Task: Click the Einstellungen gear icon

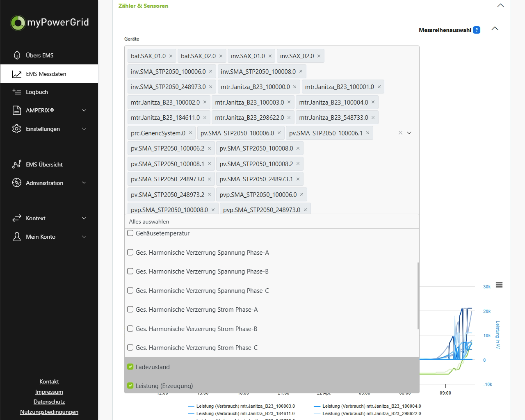Action: click(17, 129)
